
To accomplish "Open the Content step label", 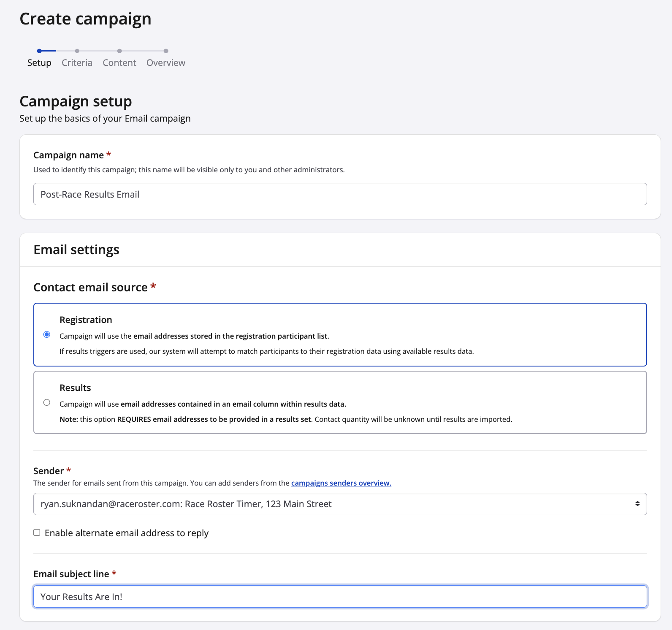I will click(x=119, y=63).
